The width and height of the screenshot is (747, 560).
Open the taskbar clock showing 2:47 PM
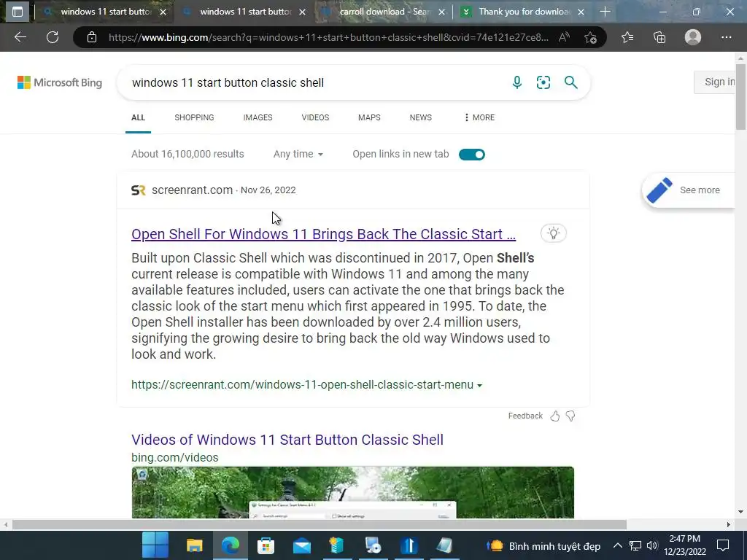click(x=685, y=545)
